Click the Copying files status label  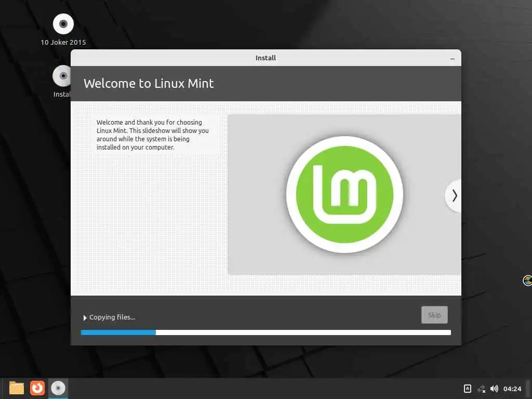point(112,317)
